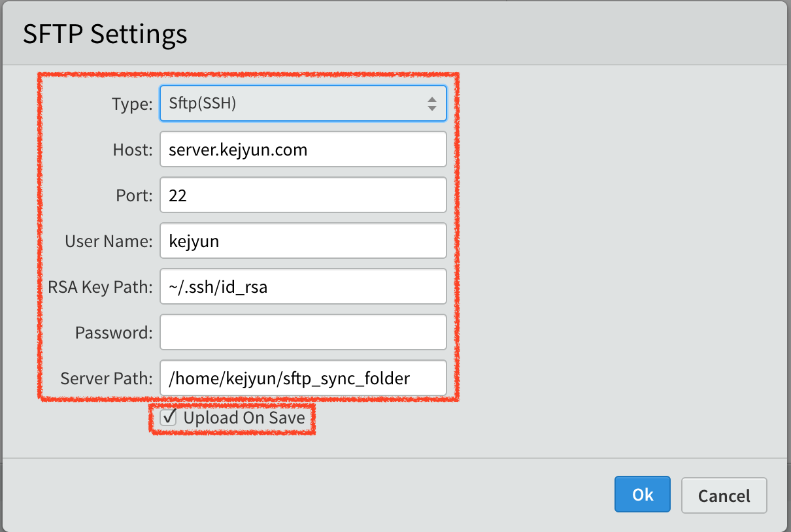Click the Host field with server.kejyun.com
The width and height of the screenshot is (791, 532).
click(x=303, y=149)
